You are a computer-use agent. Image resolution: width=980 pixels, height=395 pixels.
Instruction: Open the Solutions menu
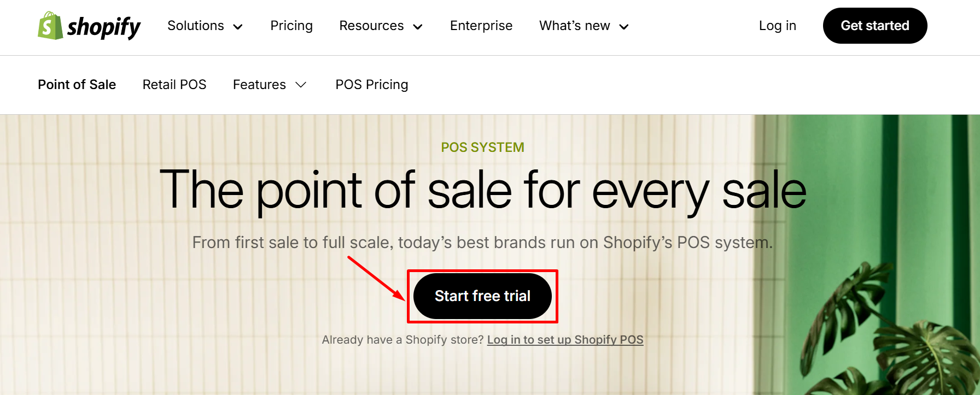coord(195,26)
